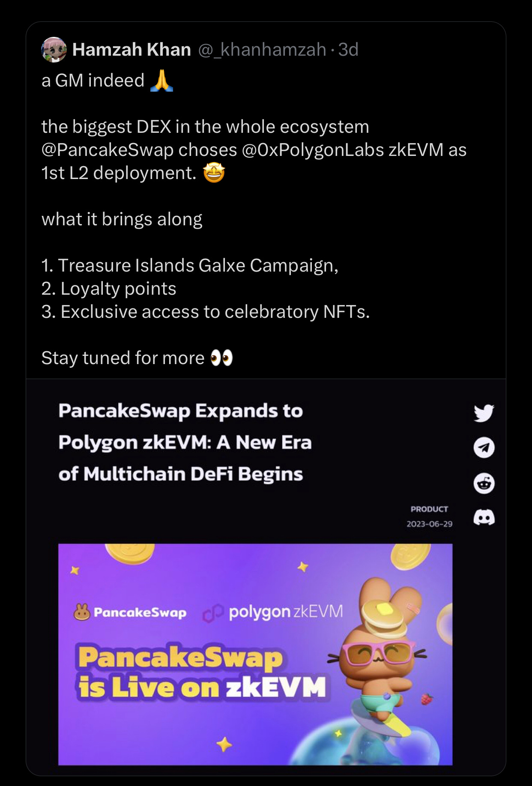Viewport: 532px width, 786px height.
Task: Click Hamzah Khan's profile avatar
Action: tap(54, 50)
